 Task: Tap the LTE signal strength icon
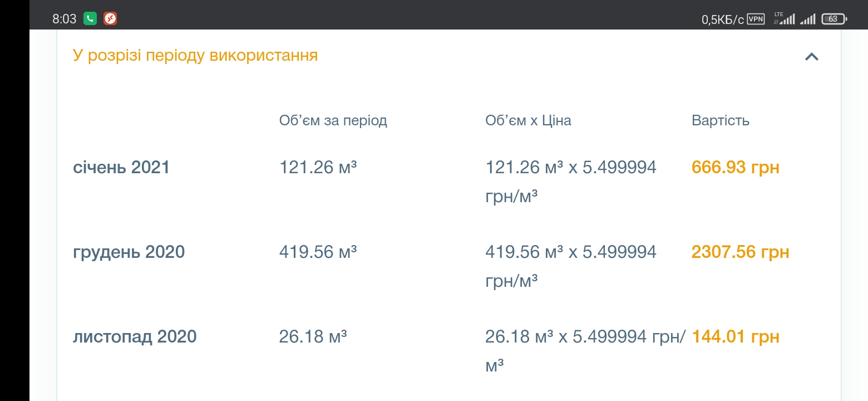(x=785, y=18)
